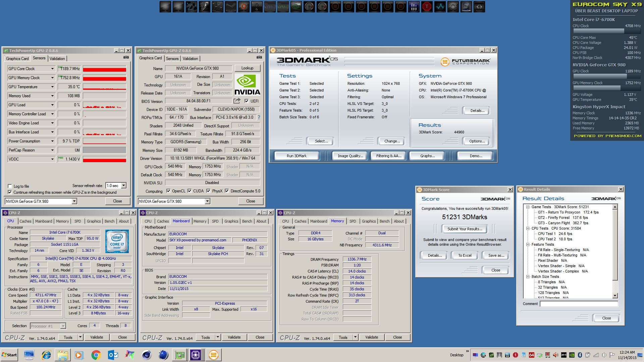Switch to CPU-Z purple chip taskbar button

pyautogui.click(x=196, y=355)
